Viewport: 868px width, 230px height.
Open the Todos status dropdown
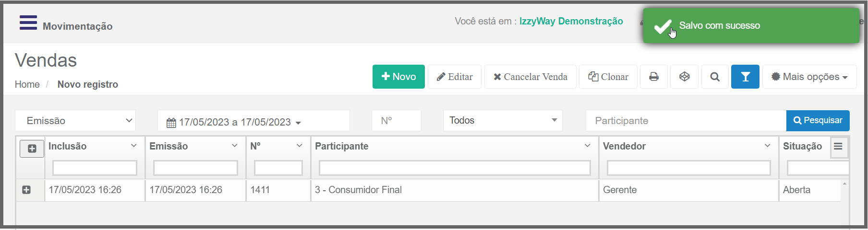coord(503,120)
